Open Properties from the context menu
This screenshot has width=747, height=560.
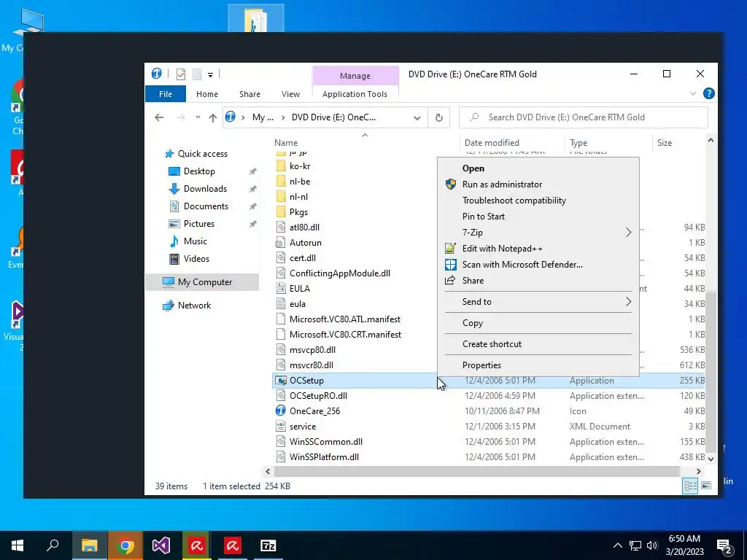click(538, 365)
